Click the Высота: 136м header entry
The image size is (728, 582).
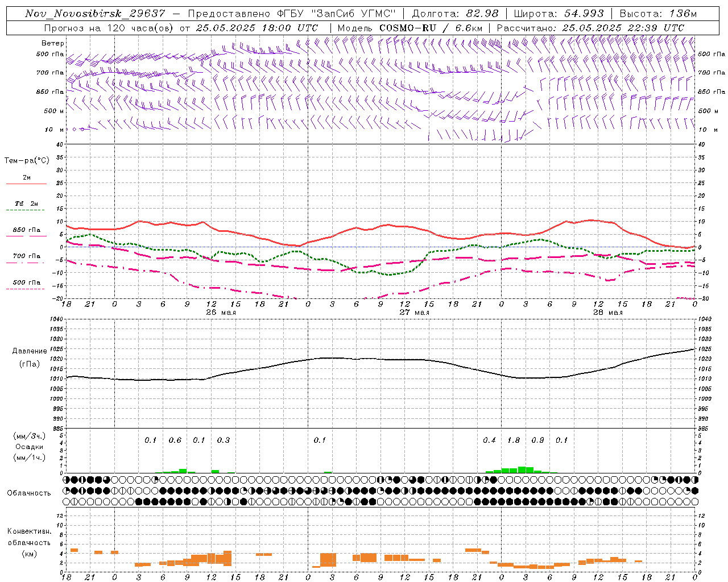[x=658, y=14]
